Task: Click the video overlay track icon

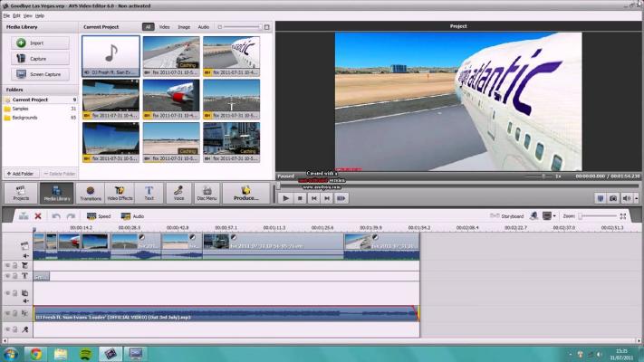Action: [x=25, y=293]
